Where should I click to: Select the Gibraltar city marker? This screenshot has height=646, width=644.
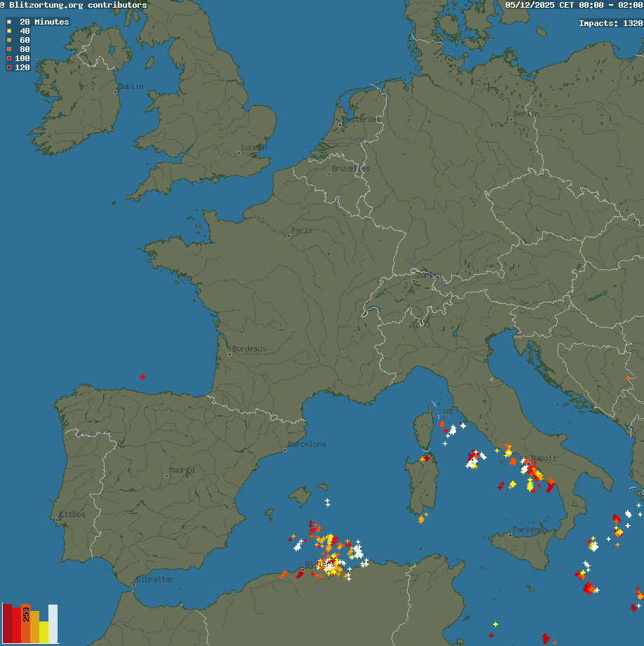coord(134,584)
